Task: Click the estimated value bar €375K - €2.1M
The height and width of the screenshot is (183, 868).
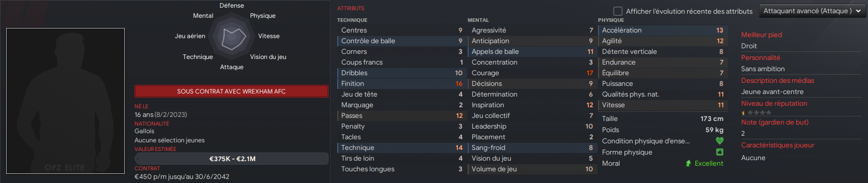Action: [x=231, y=159]
